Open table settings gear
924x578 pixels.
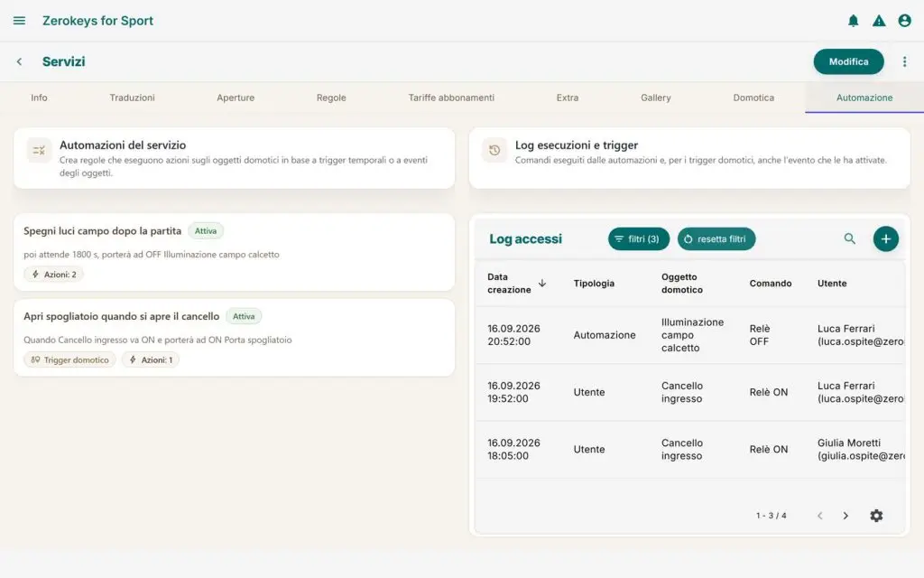tap(876, 516)
